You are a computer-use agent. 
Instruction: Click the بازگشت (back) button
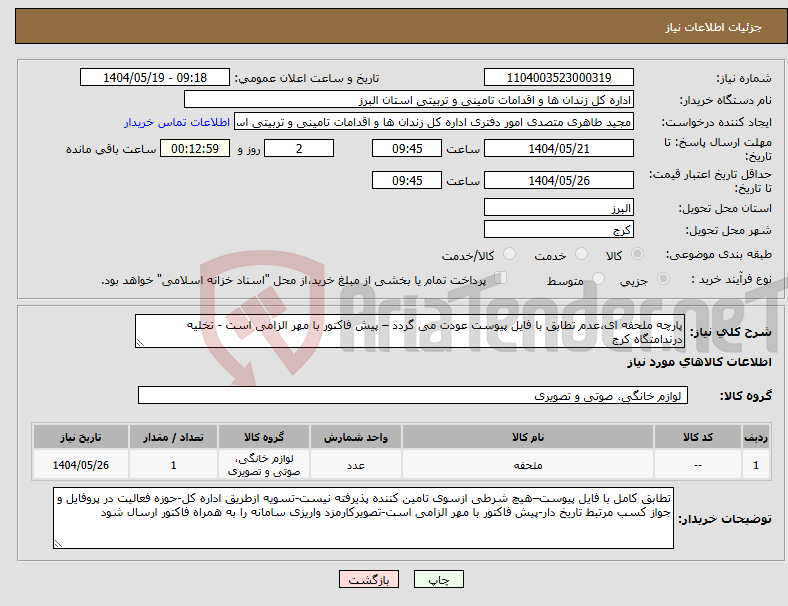[369, 579]
